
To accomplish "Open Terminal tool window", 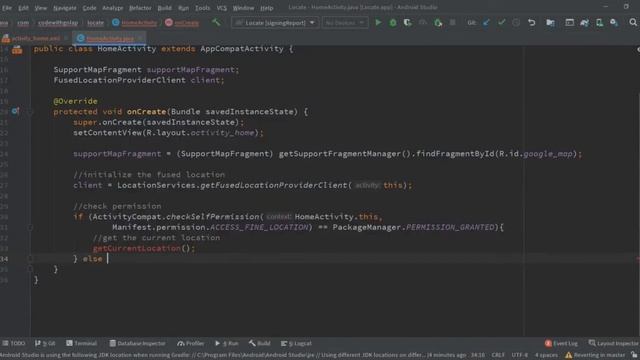I will [x=82, y=343].
